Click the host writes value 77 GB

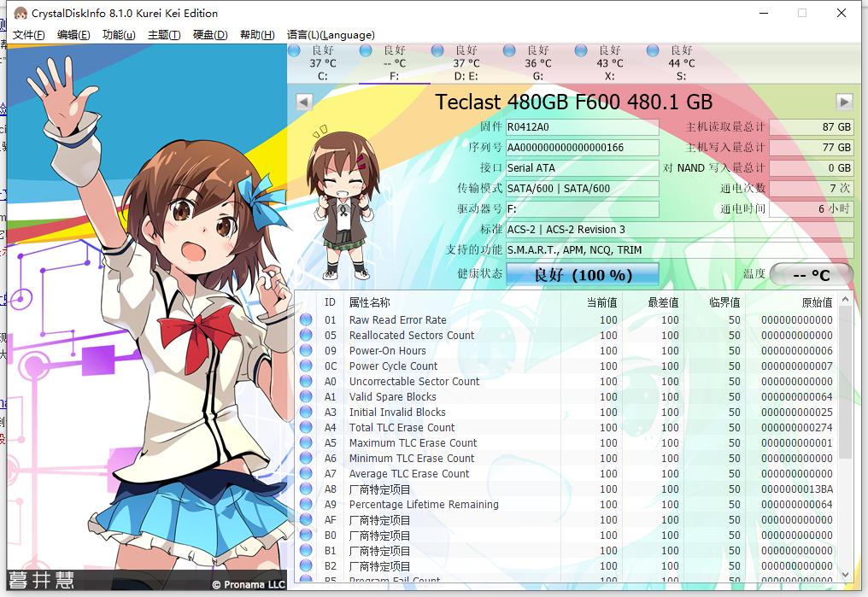point(812,147)
